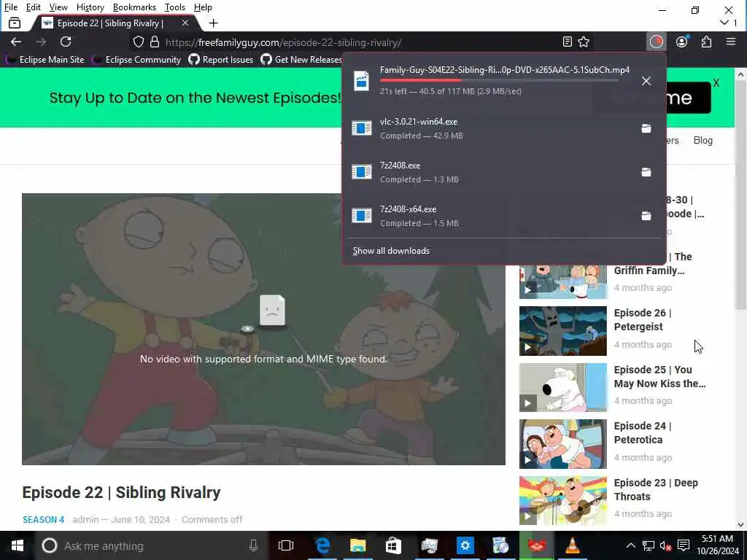Click the site security padlock icon
The image size is (747, 560).
(155, 42)
